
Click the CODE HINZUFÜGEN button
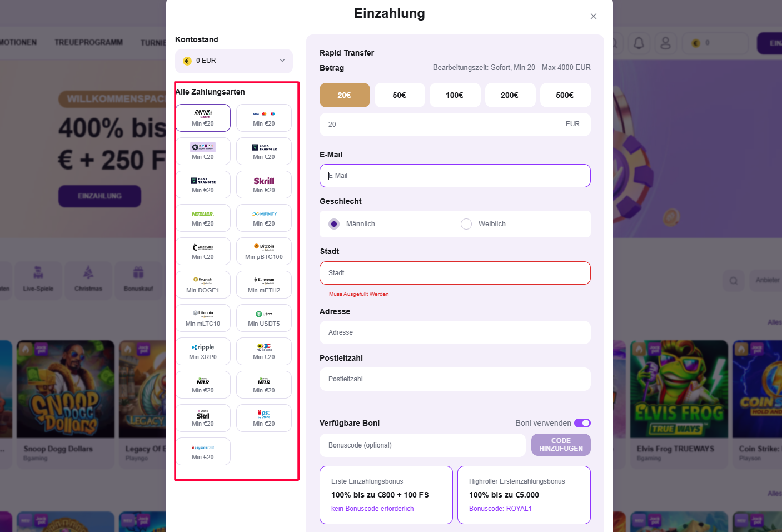560,445
